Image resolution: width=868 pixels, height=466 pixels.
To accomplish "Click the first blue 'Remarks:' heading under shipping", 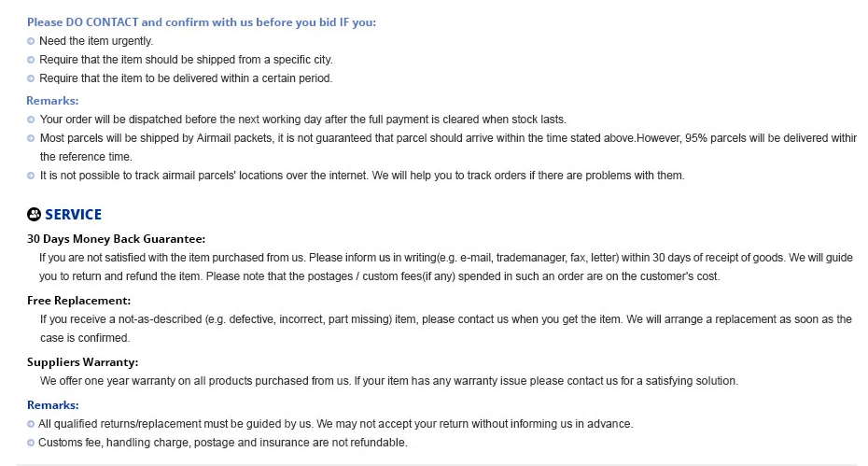I will (x=52, y=101).
